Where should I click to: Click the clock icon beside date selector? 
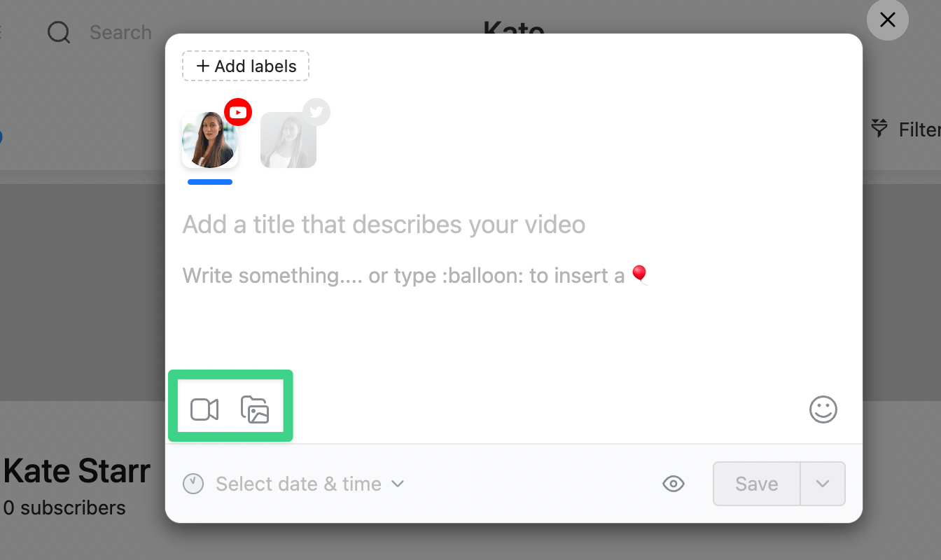[193, 484]
